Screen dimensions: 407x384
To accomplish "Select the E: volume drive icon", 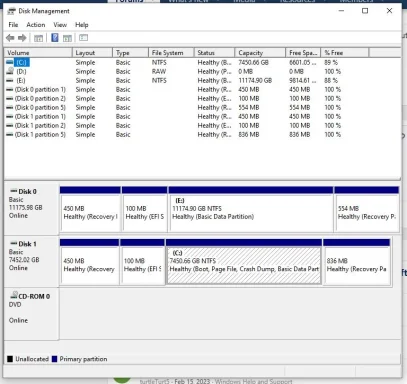I will (10, 80).
